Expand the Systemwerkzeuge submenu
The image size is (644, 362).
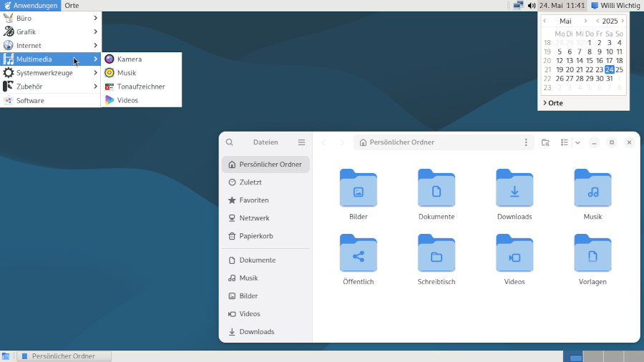[x=50, y=73]
